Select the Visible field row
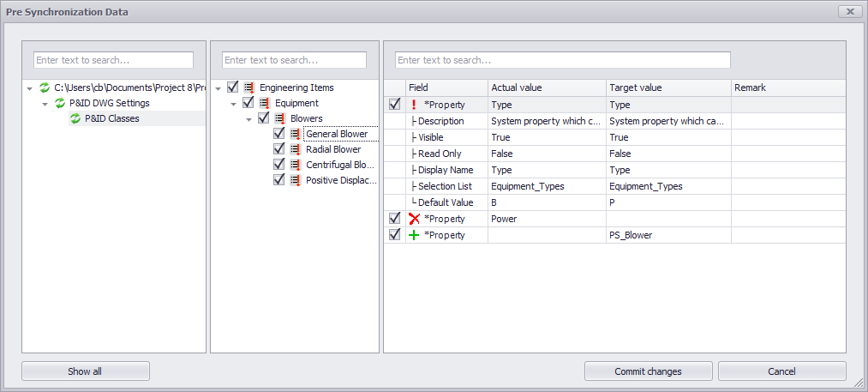 point(614,137)
